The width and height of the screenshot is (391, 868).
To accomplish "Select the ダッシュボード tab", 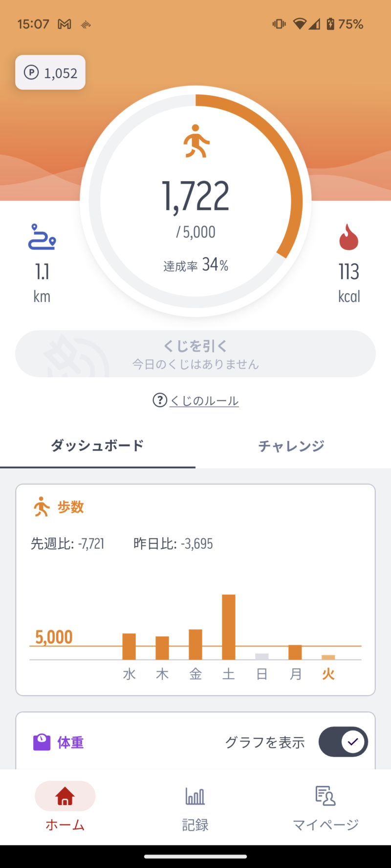I will click(x=97, y=446).
